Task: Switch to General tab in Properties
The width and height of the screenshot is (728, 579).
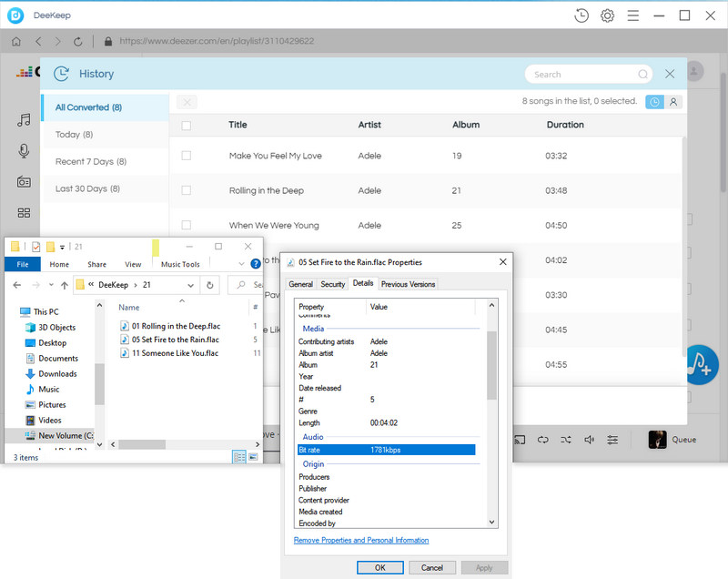Action: (301, 284)
